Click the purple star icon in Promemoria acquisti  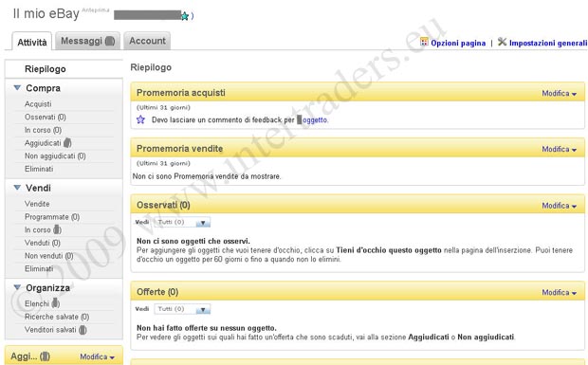coord(140,119)
